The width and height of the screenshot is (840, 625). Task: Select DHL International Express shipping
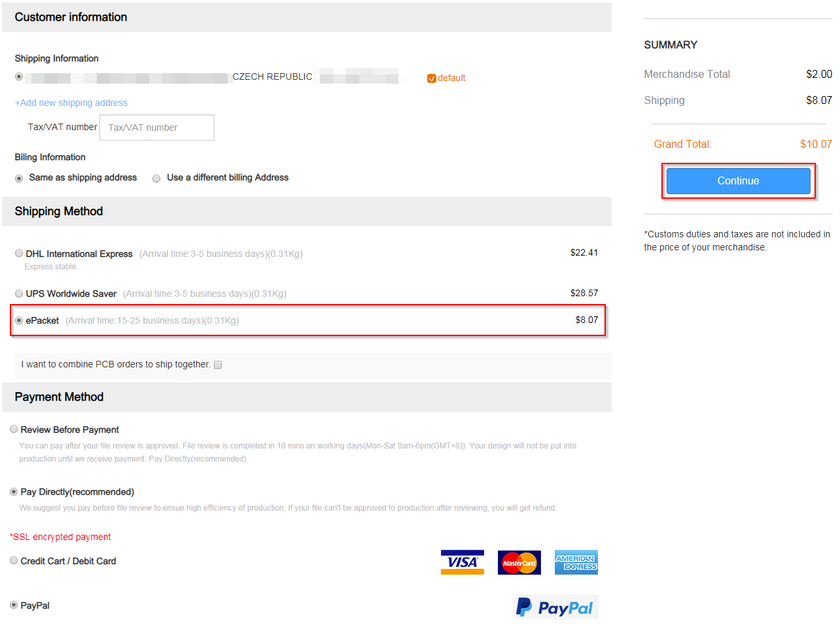click(19, 253)
